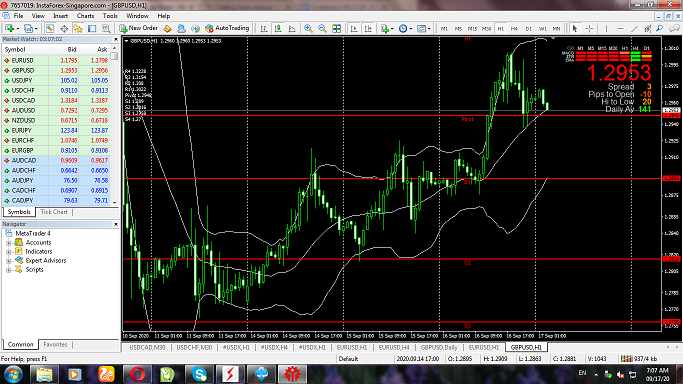Switch to the Favorites tab
Screen dimensions: 683x384
click(x=55, y=344)
